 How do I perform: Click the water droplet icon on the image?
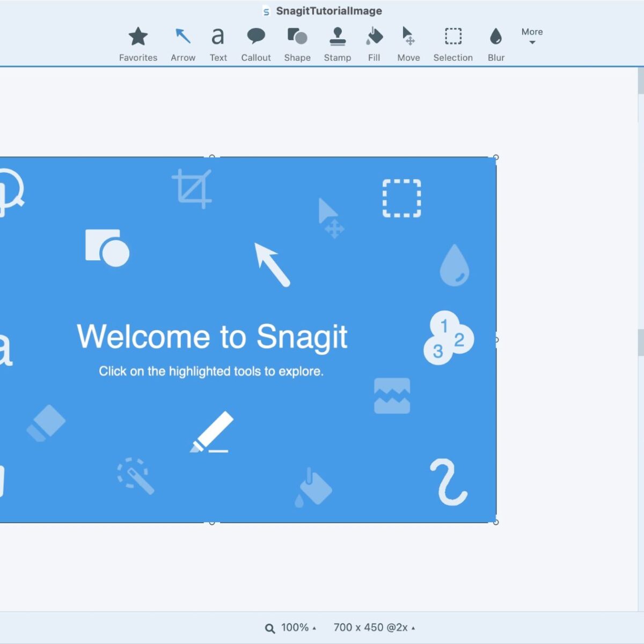(455, 265)
